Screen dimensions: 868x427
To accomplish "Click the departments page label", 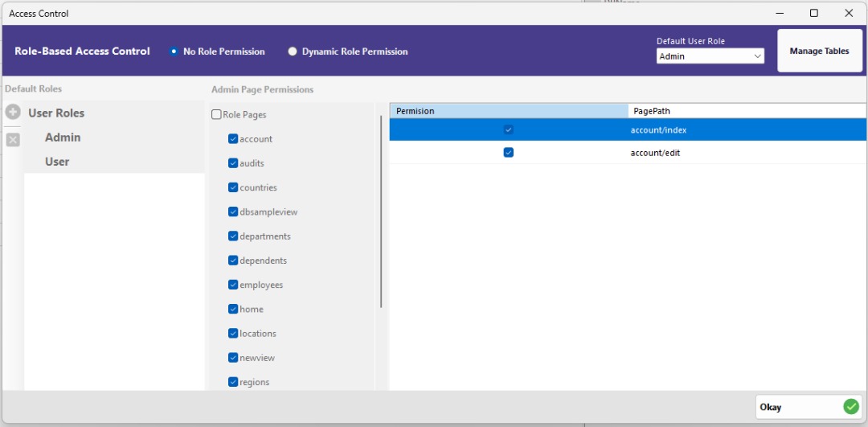I will coord(265,236).
